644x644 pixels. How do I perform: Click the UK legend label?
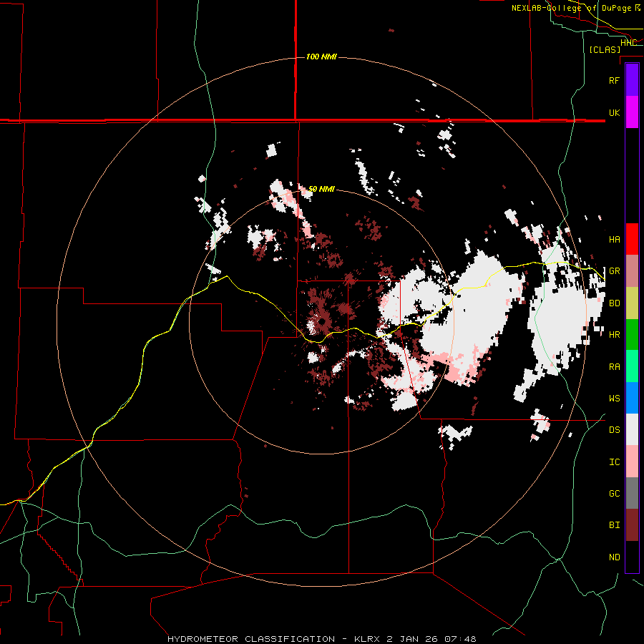pyautogui.click(x=614, y=112)
